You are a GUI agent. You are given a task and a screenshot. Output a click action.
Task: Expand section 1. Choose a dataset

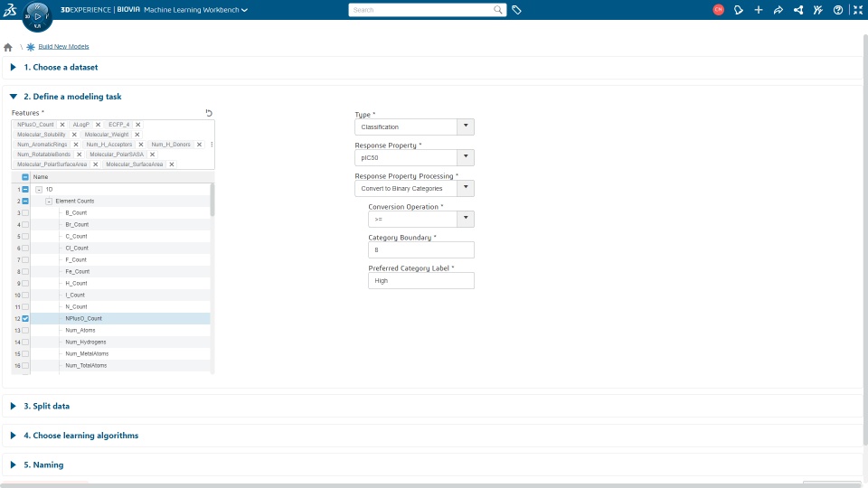coord(14,67)
